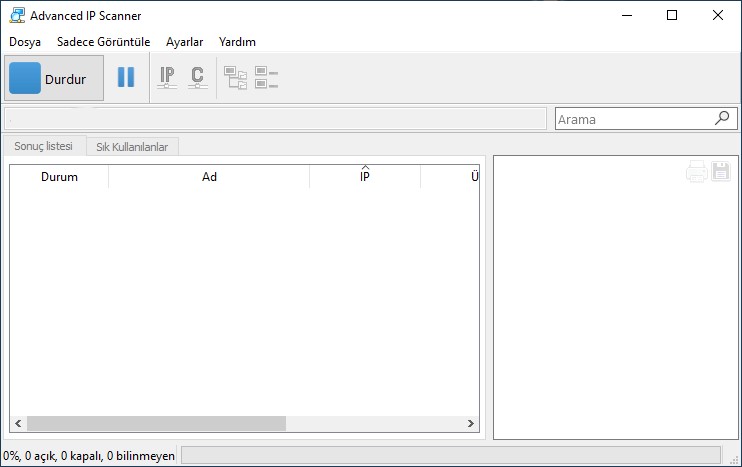Viewport: 742px width, 467px height.
Task: Sort by the Ad column header
Action: pos(209,177)
